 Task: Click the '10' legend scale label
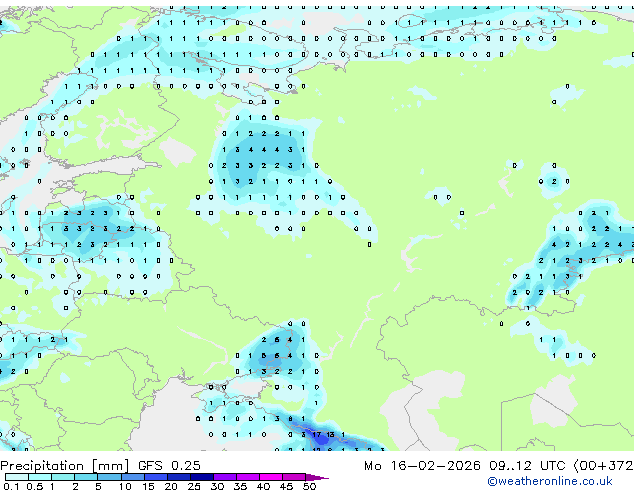tap(125, 486)
